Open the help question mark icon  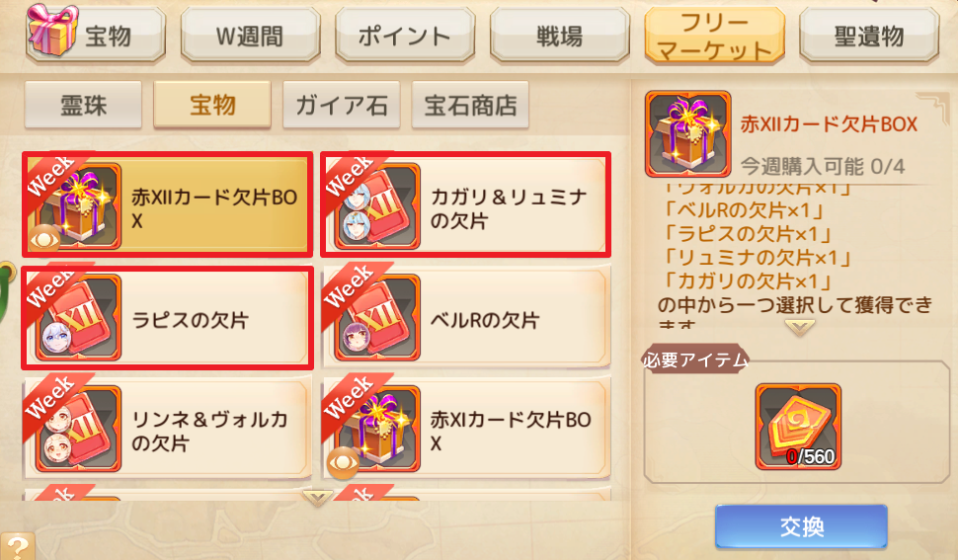tap(17, 546)
